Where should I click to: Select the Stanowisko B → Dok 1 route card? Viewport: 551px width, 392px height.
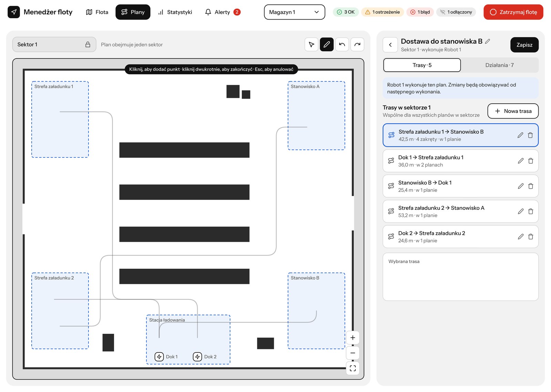click(460, 186)
